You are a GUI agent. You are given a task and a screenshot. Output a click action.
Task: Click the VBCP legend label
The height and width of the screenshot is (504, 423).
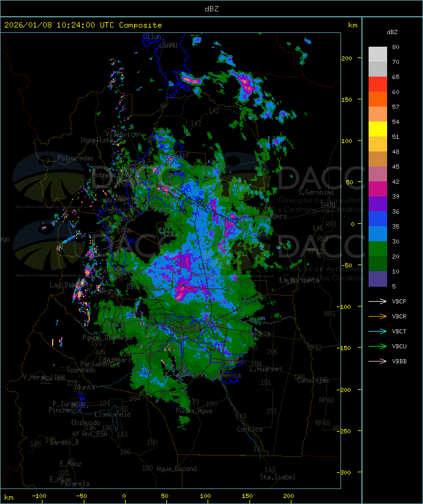pyautogui.click(x=399, y=301)
